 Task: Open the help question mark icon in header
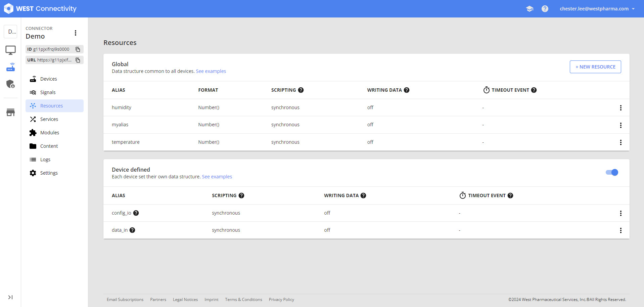click(545, 9)
